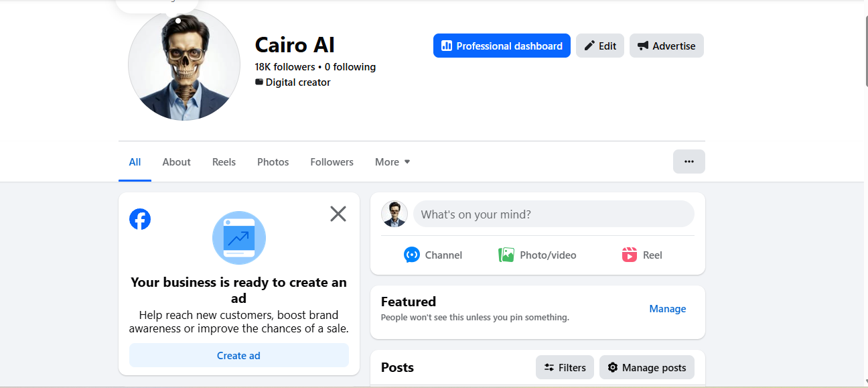Dismiss the ad promotion card
The height and width of the screenshot is (388, 868).
click(x=338, y=214)
